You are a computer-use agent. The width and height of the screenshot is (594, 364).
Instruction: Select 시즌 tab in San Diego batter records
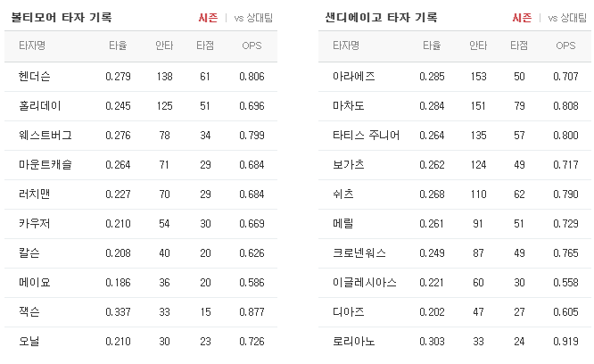pos(522,18)
